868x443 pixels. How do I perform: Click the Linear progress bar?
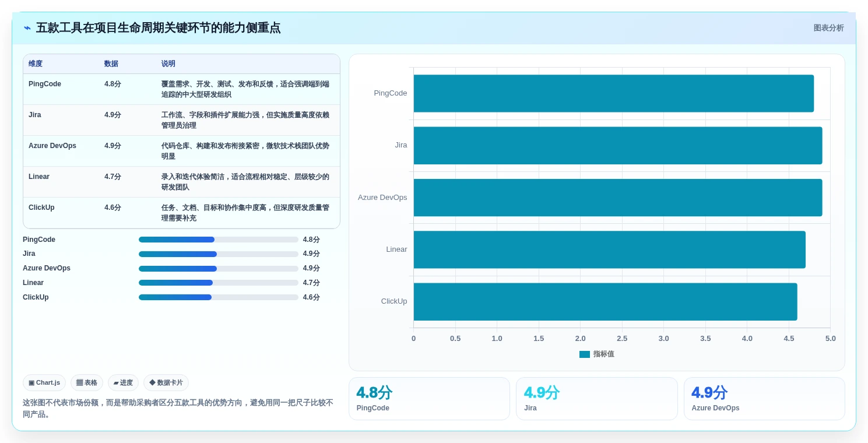(219, 283)
